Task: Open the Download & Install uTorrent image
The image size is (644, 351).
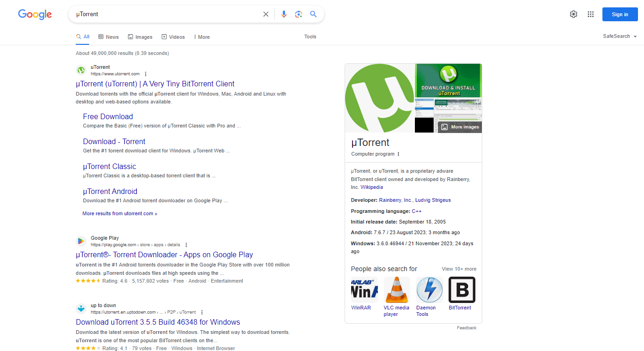Action: point(448,80)
